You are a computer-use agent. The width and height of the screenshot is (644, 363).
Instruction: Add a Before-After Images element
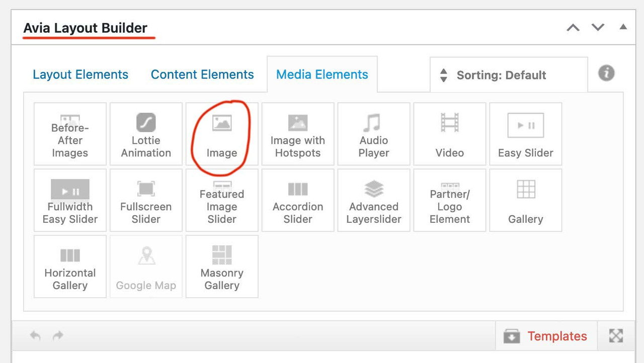coord(70,134)
